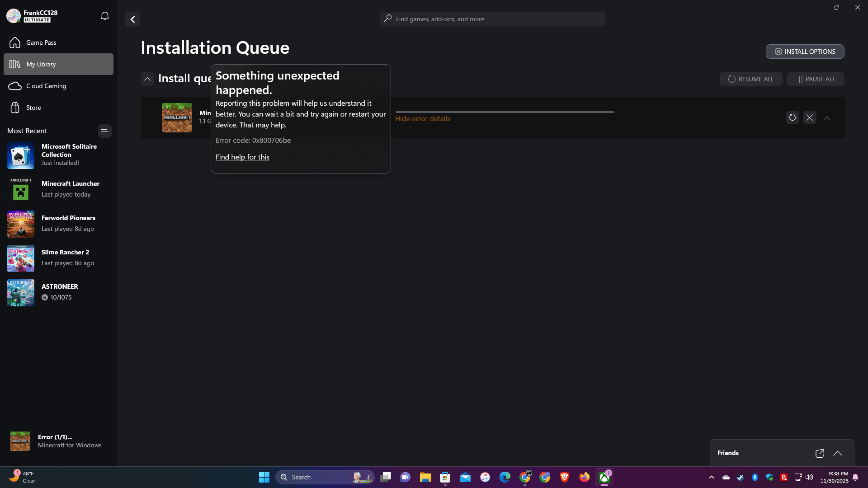
Task: Open the notifications bell in Xbox app
Action: (104, 16)
